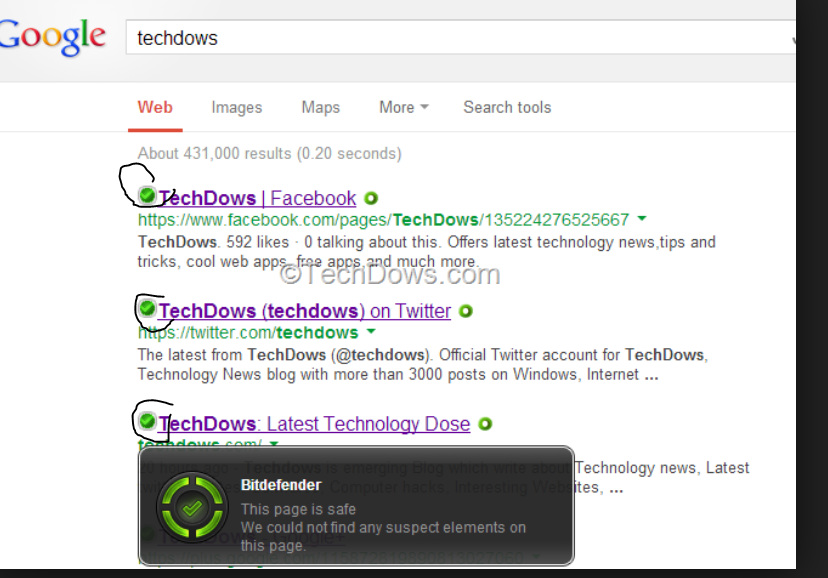Expand dropdown arrow next to Facebook URL
This screenshot has height=578, width=828.
pos(642,219)
